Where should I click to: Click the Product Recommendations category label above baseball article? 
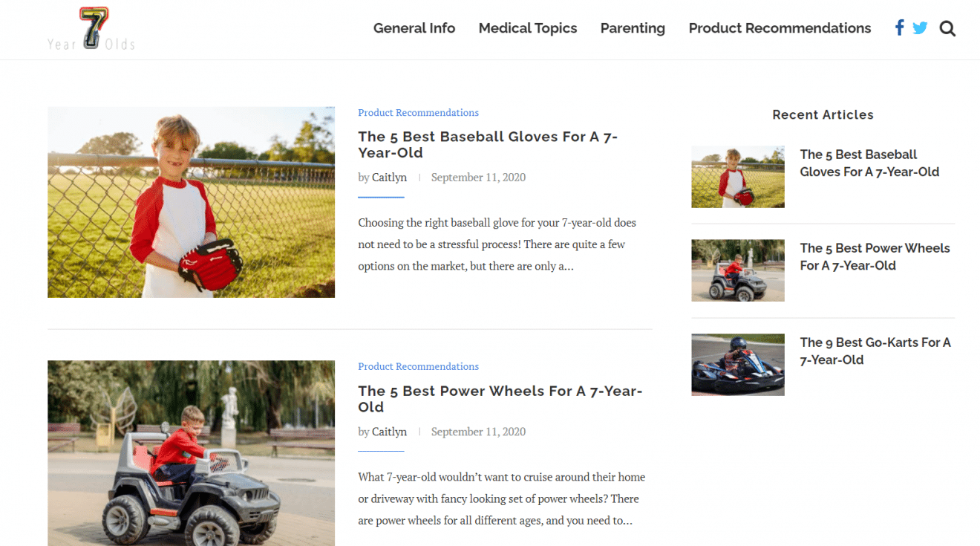(x=418, y=112)
